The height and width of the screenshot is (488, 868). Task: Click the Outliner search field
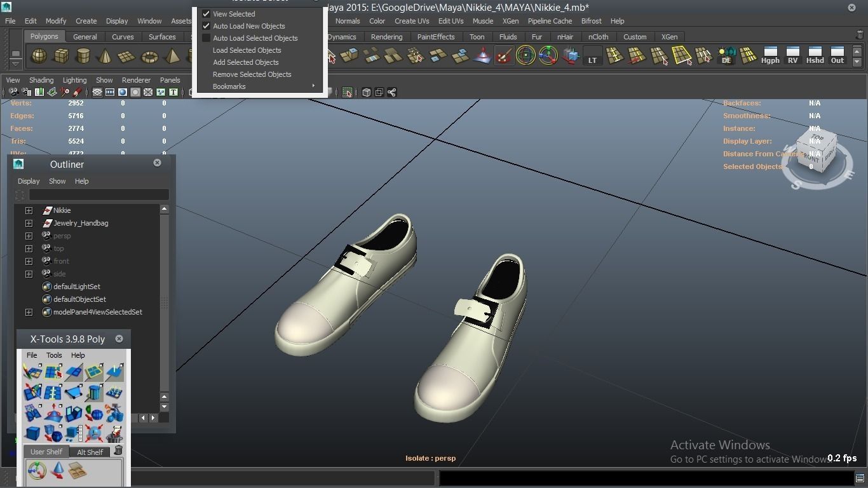[x=98, y=194]
